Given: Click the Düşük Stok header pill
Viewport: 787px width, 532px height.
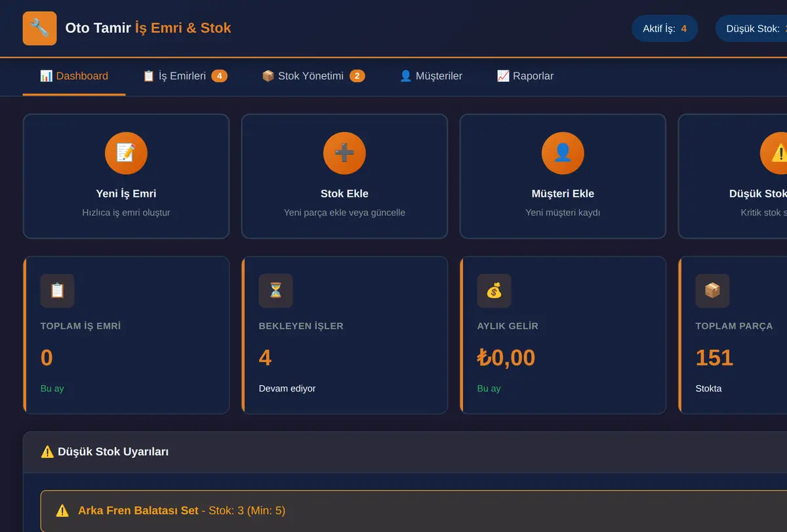Looking at the screenshot, I should click(752, 29).
